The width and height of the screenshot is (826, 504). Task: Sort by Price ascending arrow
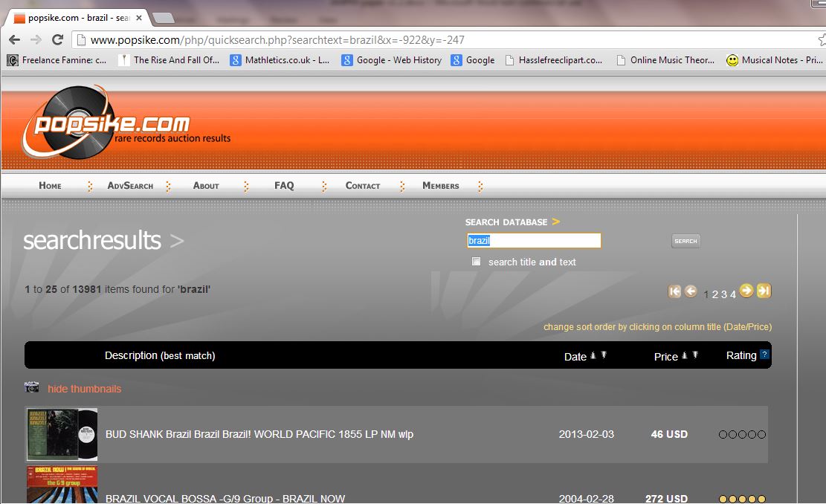[685, 355]
